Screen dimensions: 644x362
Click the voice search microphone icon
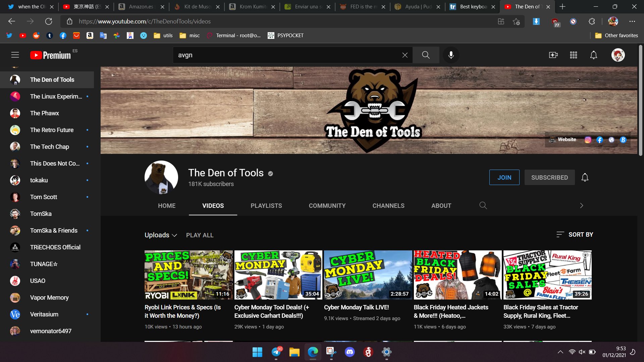pos(451,55)
